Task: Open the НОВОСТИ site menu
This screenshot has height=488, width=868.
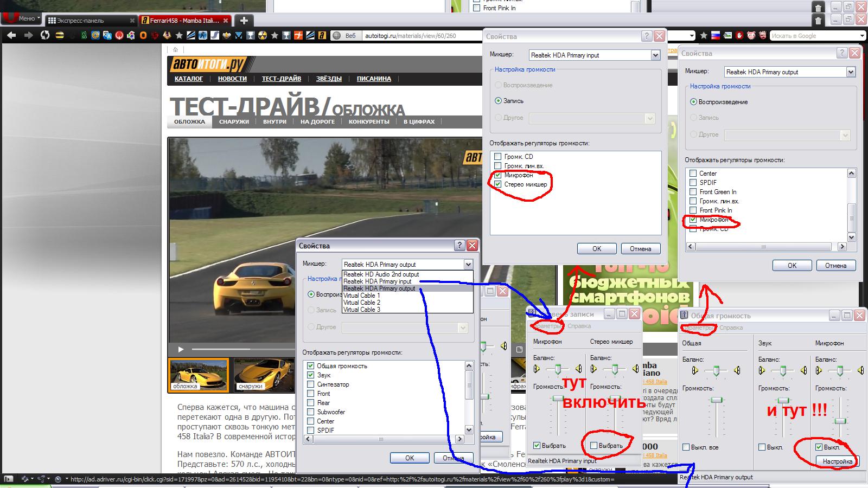Action: (232, 79)
